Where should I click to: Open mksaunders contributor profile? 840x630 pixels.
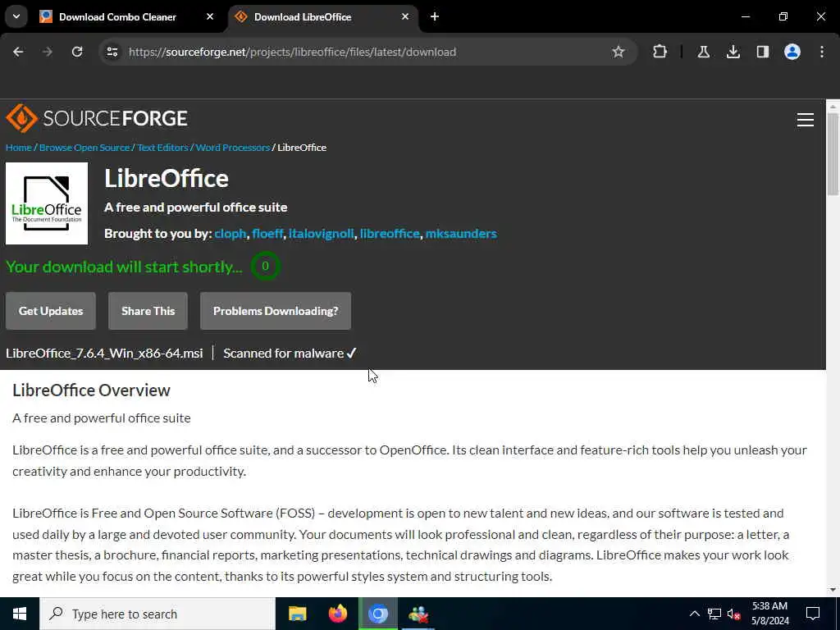461,234
